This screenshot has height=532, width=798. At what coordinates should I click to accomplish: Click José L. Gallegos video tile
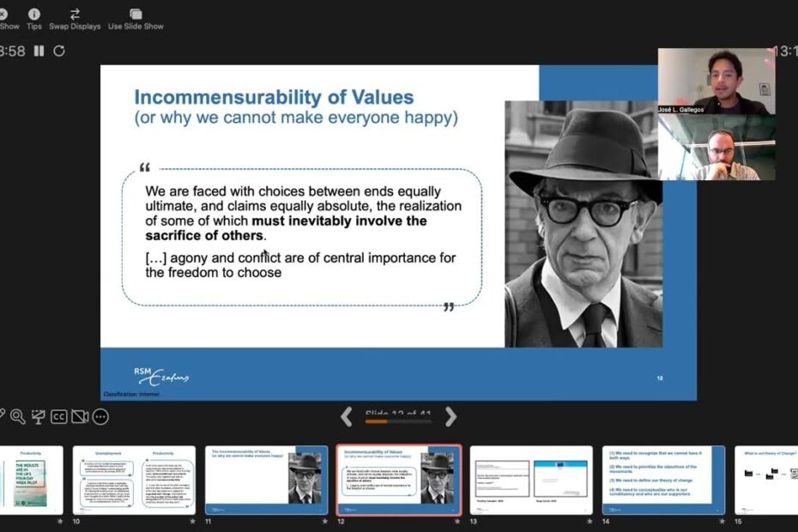click(x=716, y=82)
